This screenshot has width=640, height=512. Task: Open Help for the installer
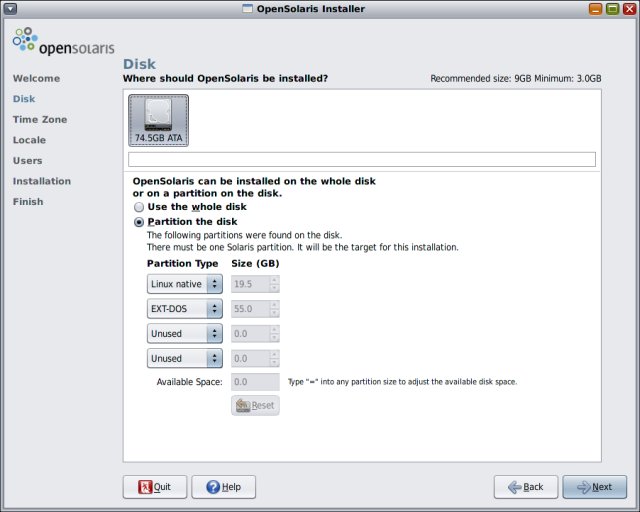click(x=224, y=487)
